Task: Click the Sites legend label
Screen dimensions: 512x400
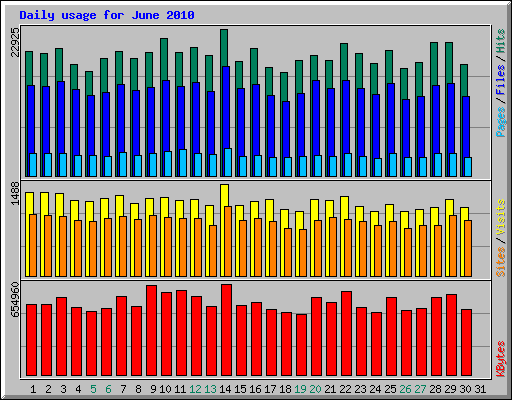Action: [x=500, y=262]
